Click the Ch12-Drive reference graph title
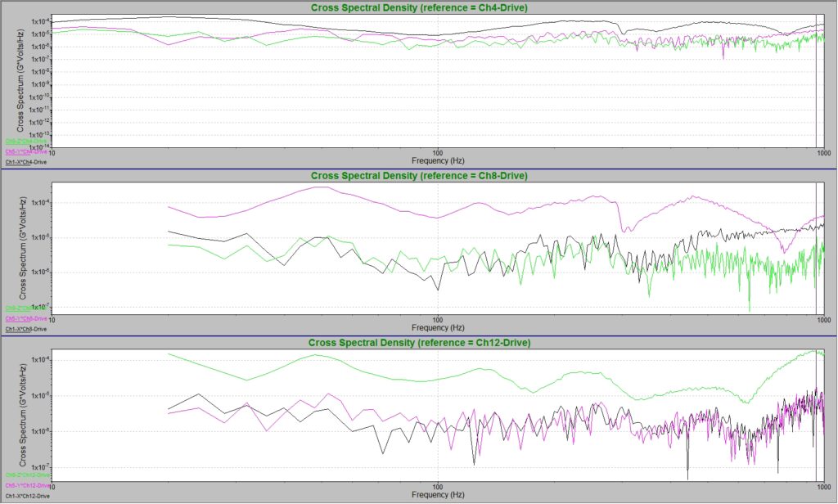Screen dimensions: 838x504 pos(419,342)
